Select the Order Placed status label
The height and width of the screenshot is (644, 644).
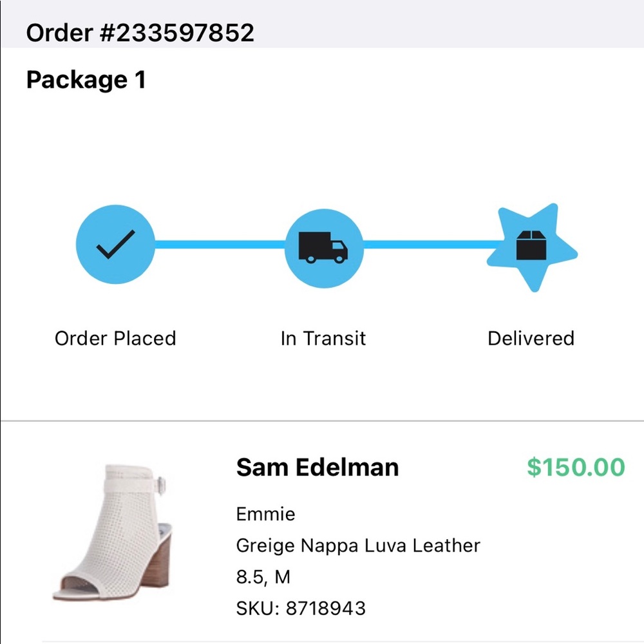pyautogui.click(x=115, y=339)
